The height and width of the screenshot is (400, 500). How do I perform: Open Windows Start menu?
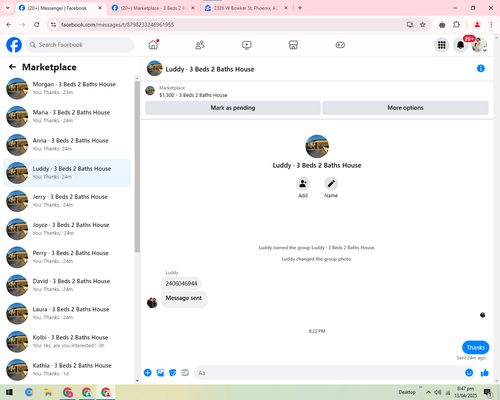(x=9, y=392)
